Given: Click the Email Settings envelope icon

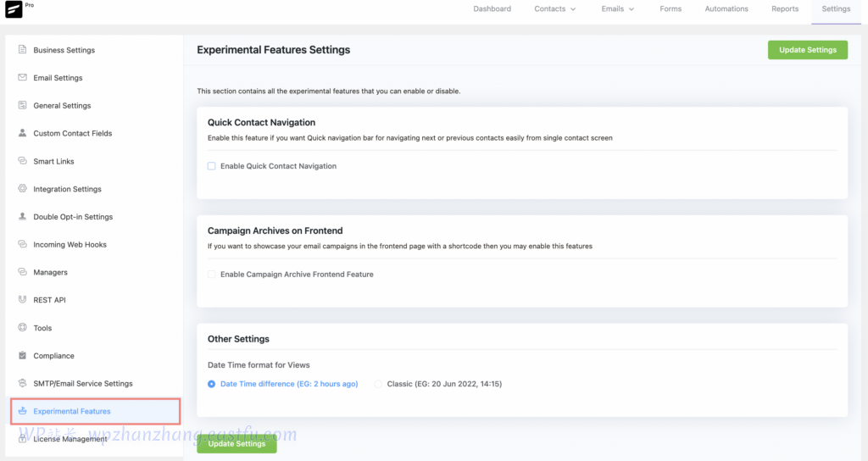Looking at the screenshot, I should click(x=23, y=78).
